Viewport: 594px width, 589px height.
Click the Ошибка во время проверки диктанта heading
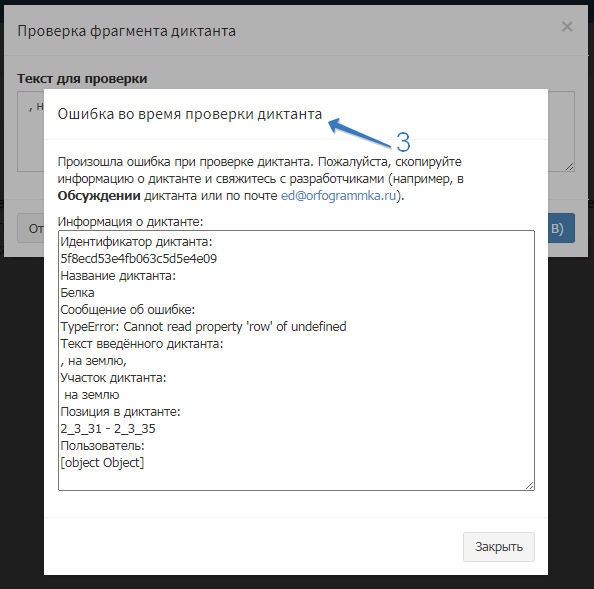coord(189,114)
